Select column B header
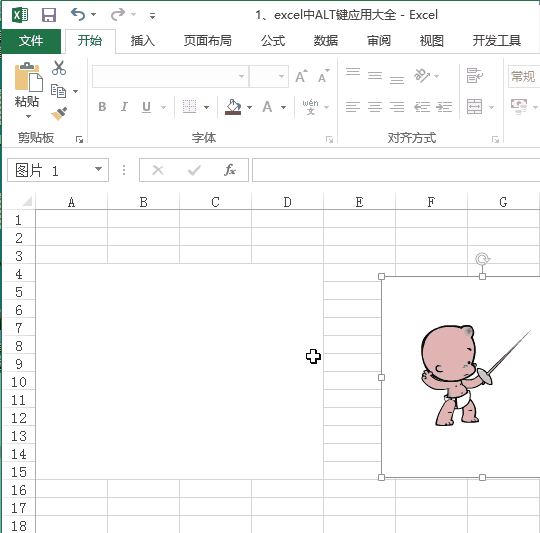540x533 pixels. 144,202
